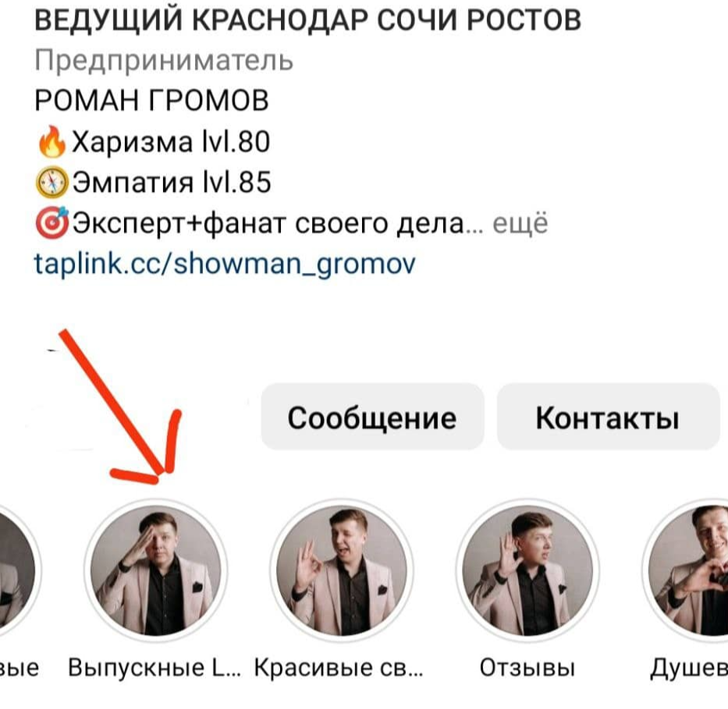Click the compass emoji next to Эмпатия
The height and width of the screenshot is (709, 728).
click(x=52, y=182)
